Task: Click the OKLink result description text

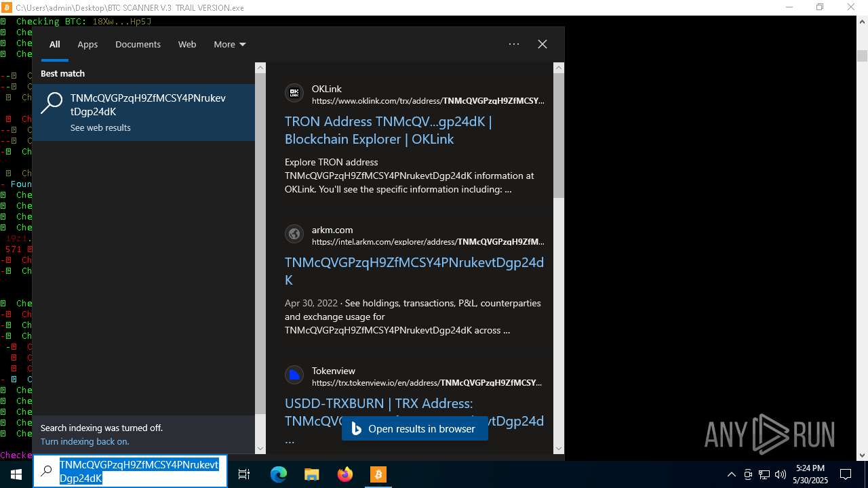Action: click(x=410, y=176)
